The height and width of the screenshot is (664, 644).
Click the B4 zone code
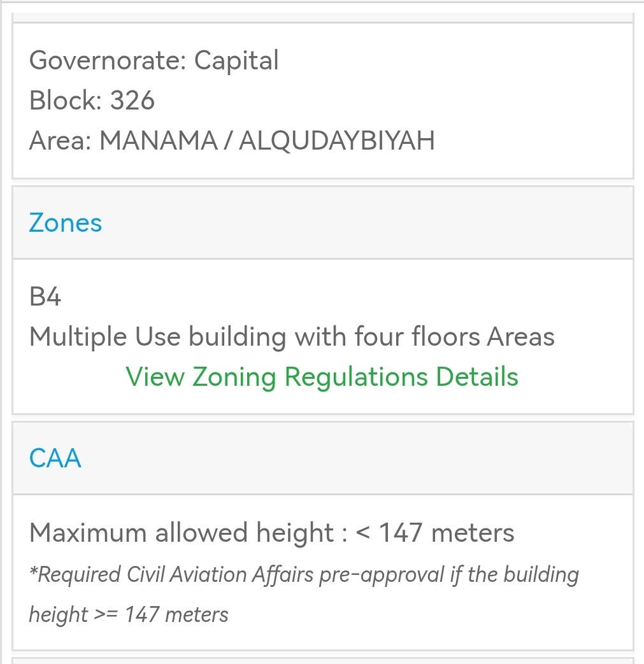click(45, 297)
